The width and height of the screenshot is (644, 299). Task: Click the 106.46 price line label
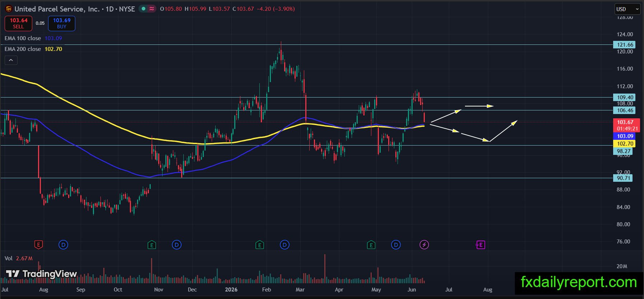coord(625,110)
